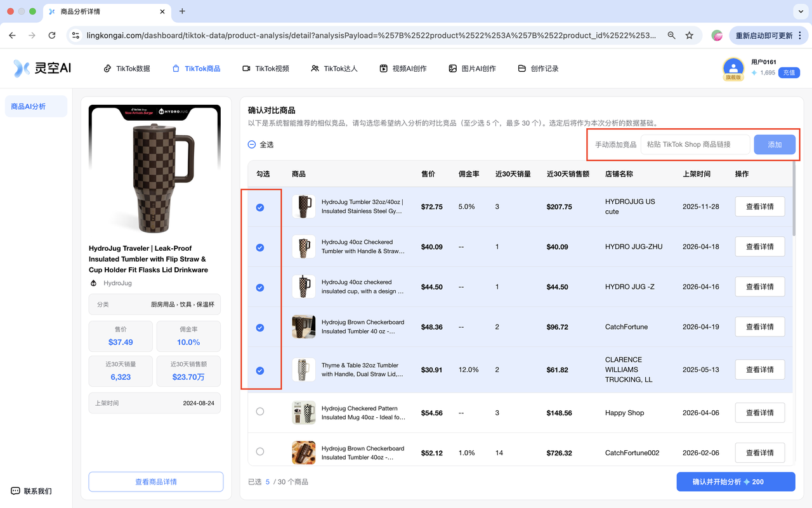Click the address bar URL
The width and height of the screenshot is (812, 508).
coord(371,36)
